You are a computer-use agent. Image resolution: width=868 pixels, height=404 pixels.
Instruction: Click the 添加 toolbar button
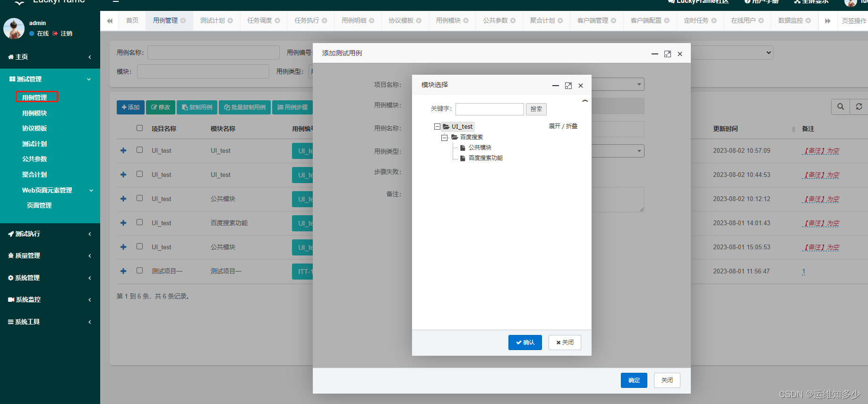[130, 107]
